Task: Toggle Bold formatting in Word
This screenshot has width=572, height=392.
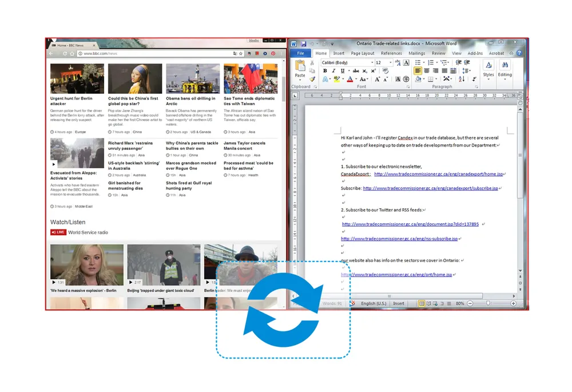Action: [325, 71]
